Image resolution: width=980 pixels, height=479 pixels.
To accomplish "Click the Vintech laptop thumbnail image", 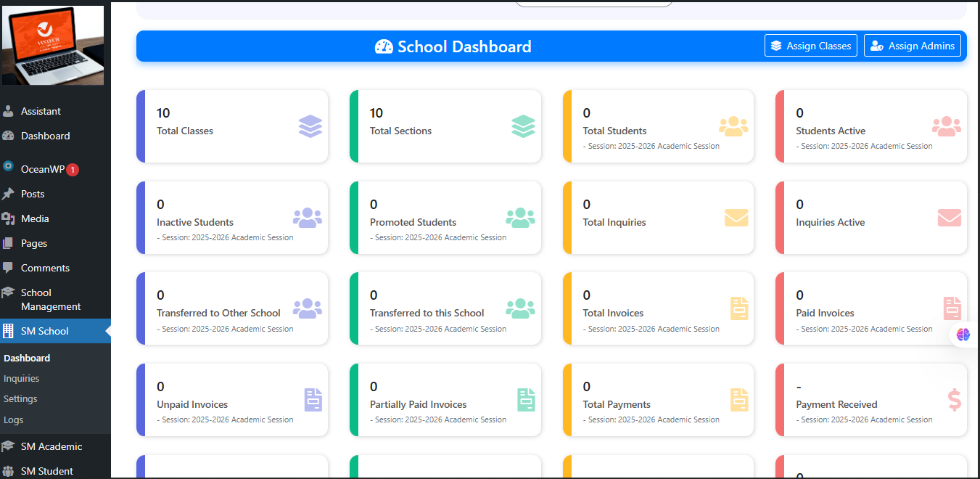I will pyautogui.click(x=53, y=46).
